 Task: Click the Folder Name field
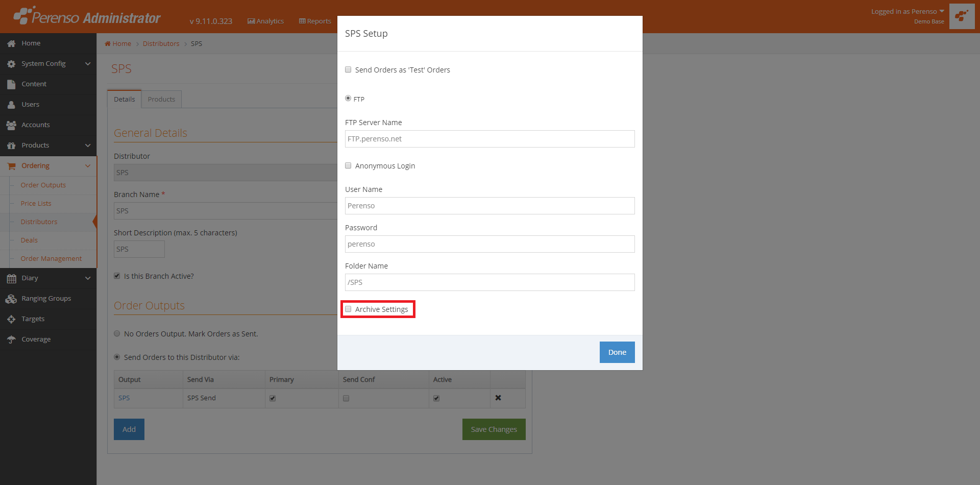(490, 282)
